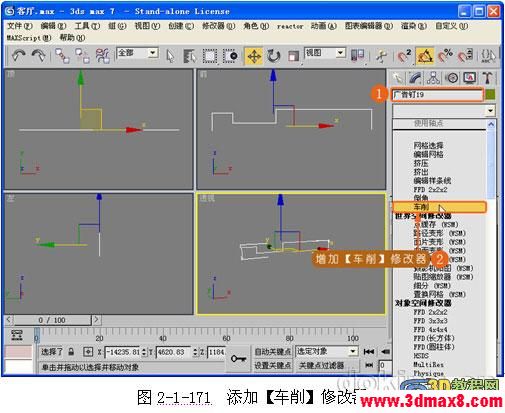This screenshot has height=413, width=505.
Task: Click the 设置关键点 button
Action: click(272, 365)
